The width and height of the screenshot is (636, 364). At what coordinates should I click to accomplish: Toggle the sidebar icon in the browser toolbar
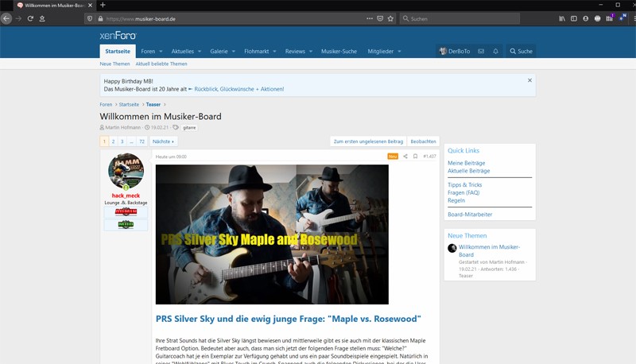[573, 18]
